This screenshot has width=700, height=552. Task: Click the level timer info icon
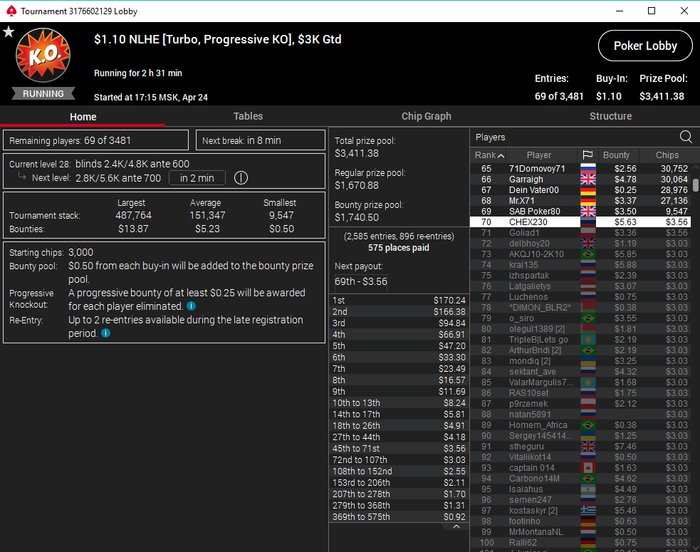click(x=241, y=178)
